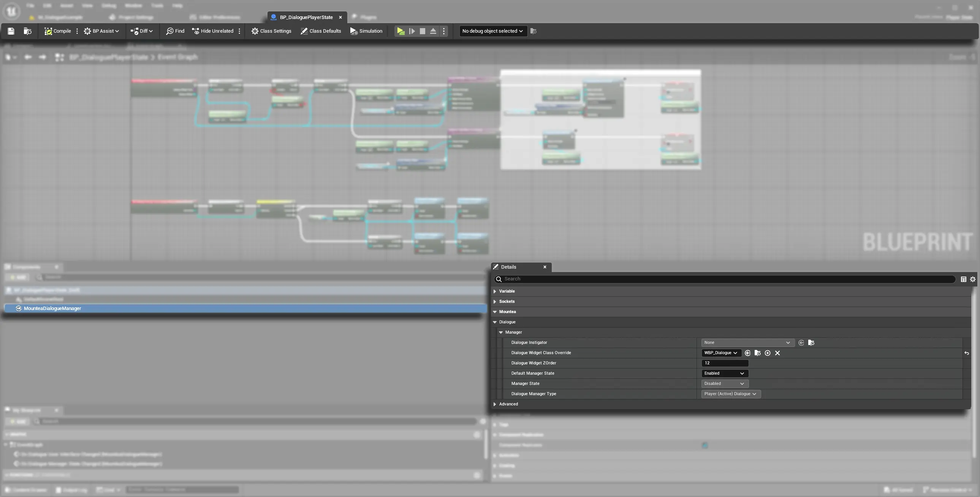Reset Dialogue Widget Class Override to default
The height and width of the screenshot is (497, 980).
(x=966, y=353)
